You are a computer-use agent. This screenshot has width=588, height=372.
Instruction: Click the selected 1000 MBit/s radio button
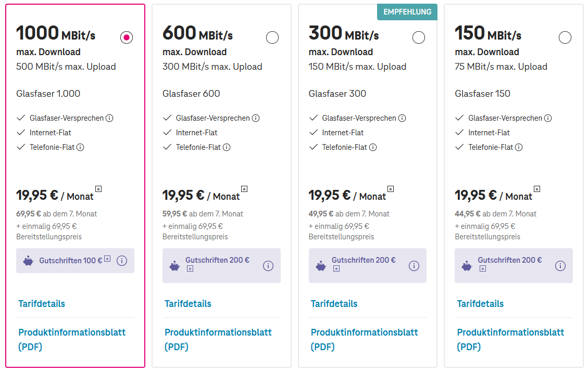click(127, 37)
